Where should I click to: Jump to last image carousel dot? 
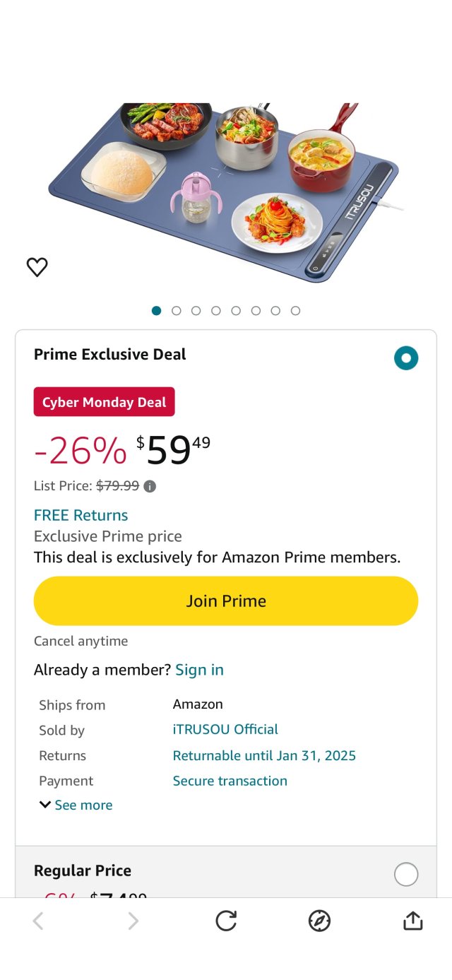[x=295, y=310]
